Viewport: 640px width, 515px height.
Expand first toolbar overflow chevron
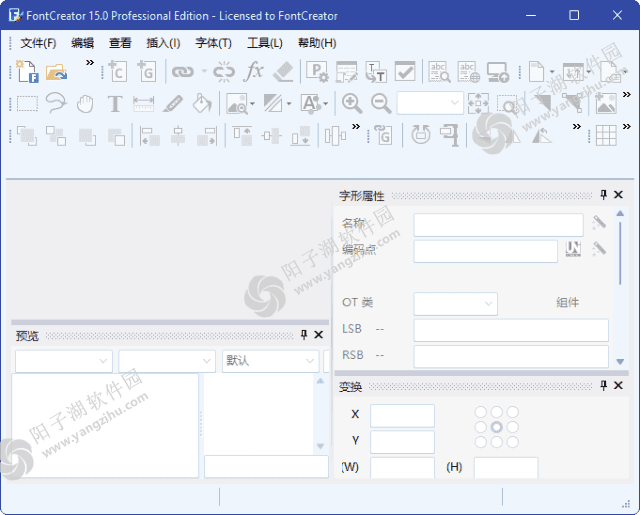[x=90, y=62]
